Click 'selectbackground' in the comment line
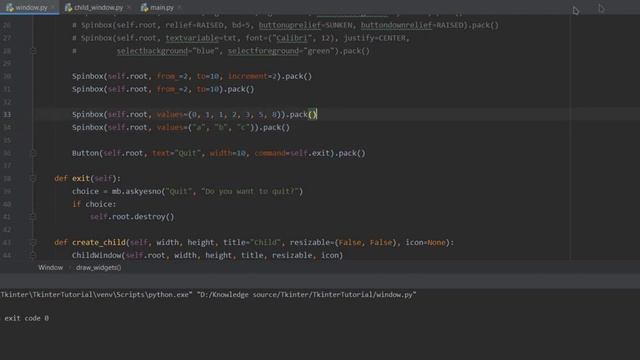Image resolution: width=640 pixels, height=360 pixels. click(152, 51)
